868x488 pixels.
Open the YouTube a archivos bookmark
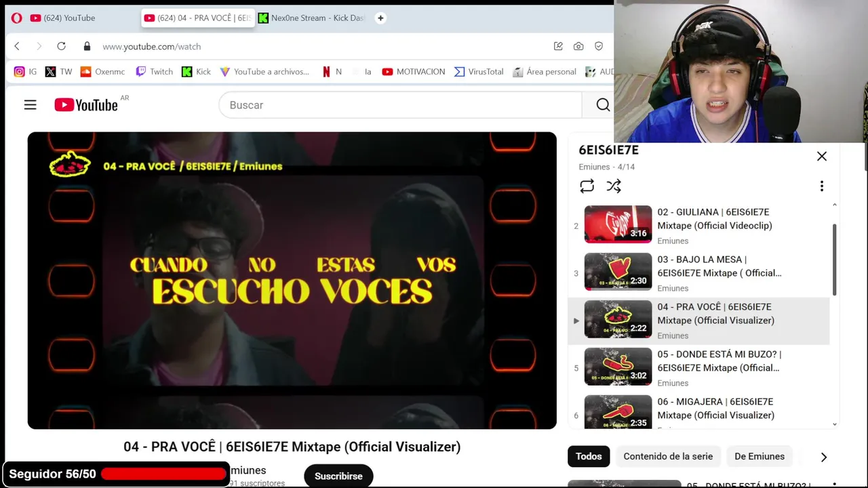264,71
